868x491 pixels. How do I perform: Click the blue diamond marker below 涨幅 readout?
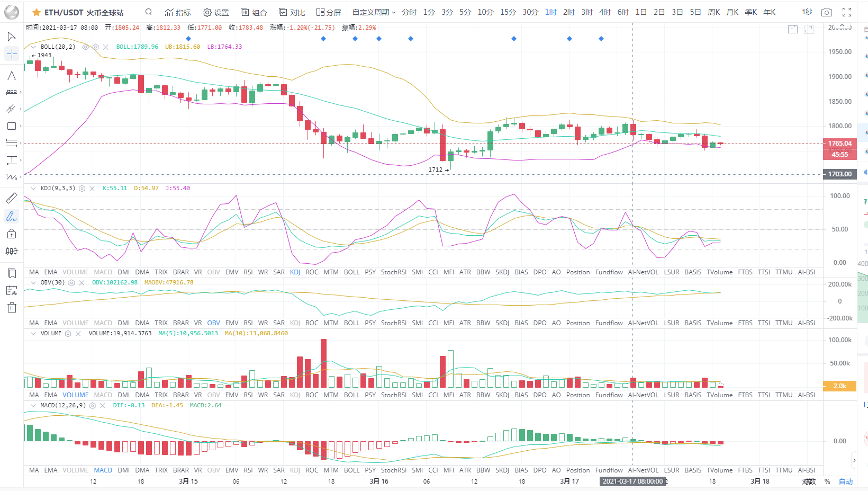[323, 39]
